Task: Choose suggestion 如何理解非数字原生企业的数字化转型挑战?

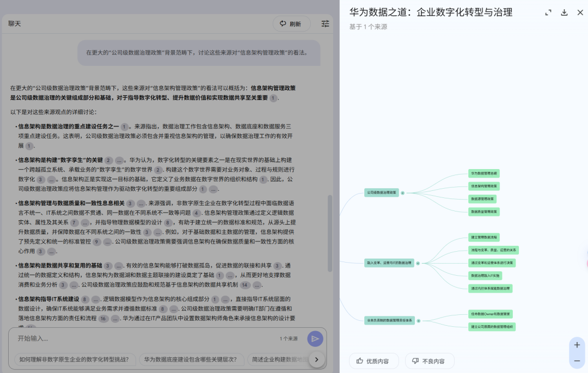Action: (74, 359)
